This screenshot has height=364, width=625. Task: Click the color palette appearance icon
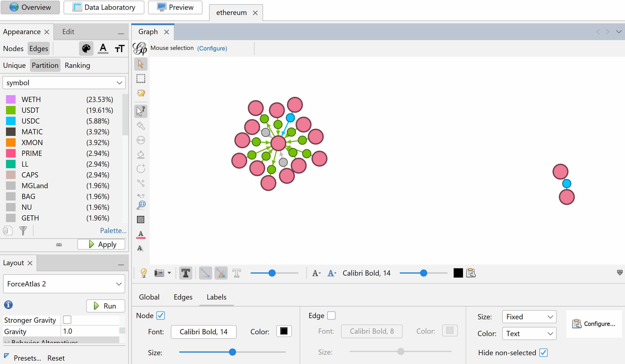[x=86, y=48]
